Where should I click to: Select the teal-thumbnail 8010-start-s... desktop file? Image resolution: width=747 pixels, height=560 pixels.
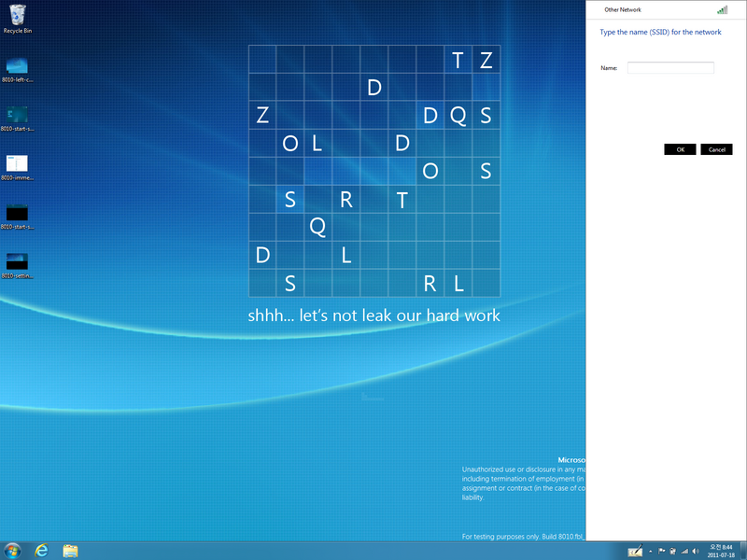pyautogui.click(x=17, y=119)
